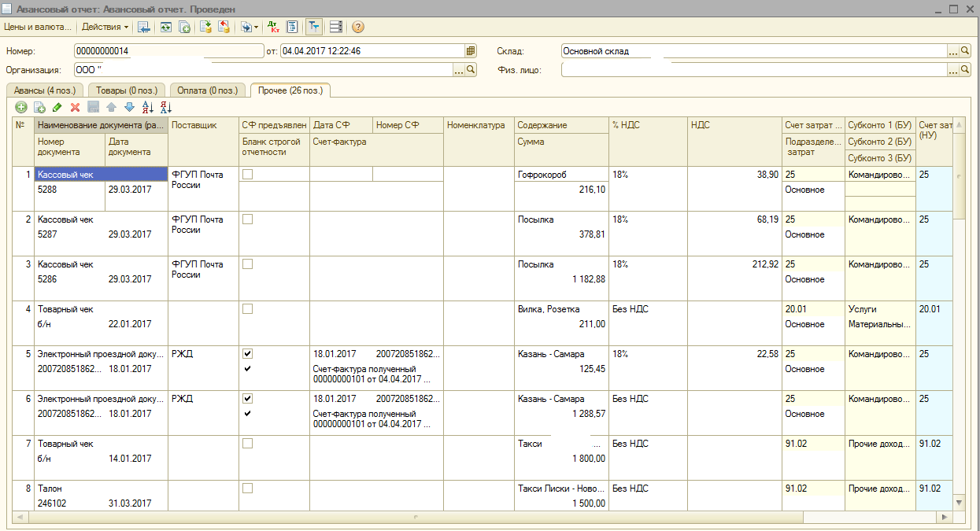Image resolution: width=980 pixels, height=531 pixels.
Task: Open calendar picker for document date
Action: [471, 51]
